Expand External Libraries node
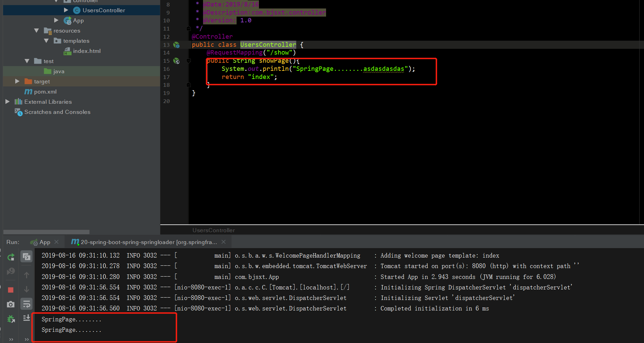This screenshot has height=343, width=644. tap(7, 102)
